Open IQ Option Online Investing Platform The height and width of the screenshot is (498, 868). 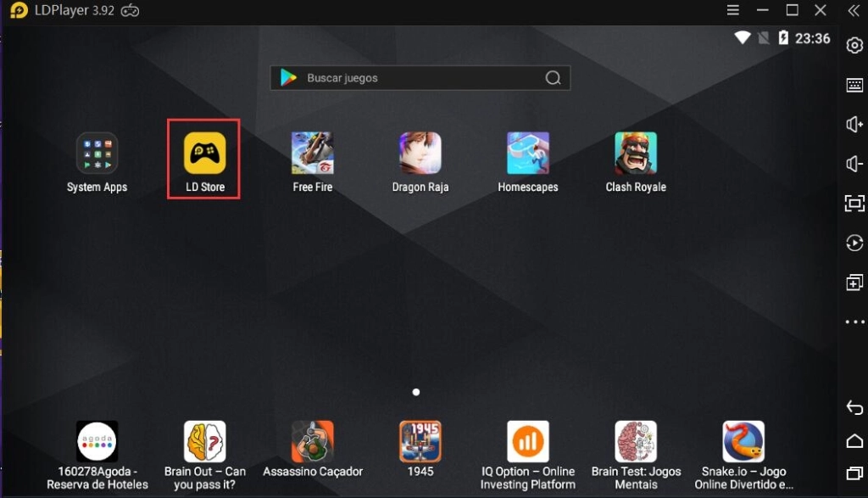(x=528, y=441)
